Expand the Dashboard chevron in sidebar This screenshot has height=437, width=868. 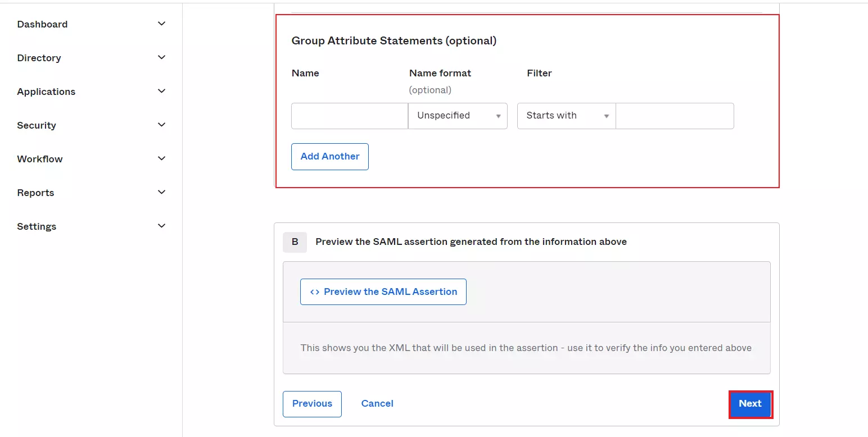(x=162, y=24)
